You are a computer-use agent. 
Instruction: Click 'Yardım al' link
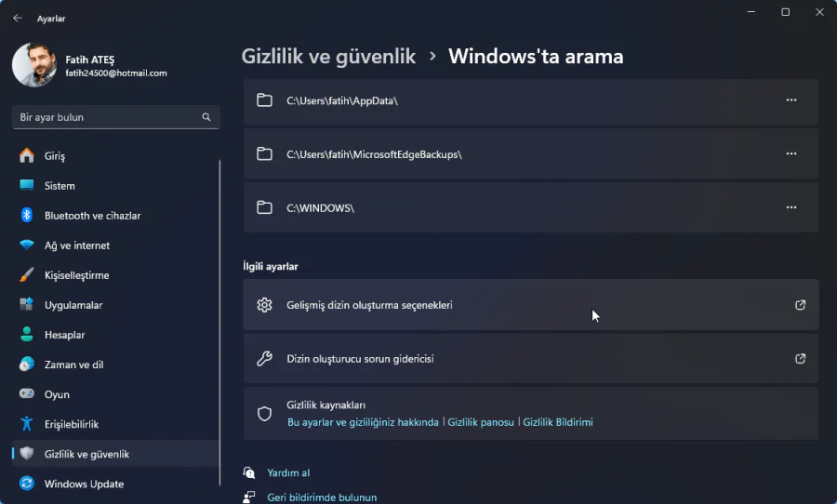click(288, 473)
